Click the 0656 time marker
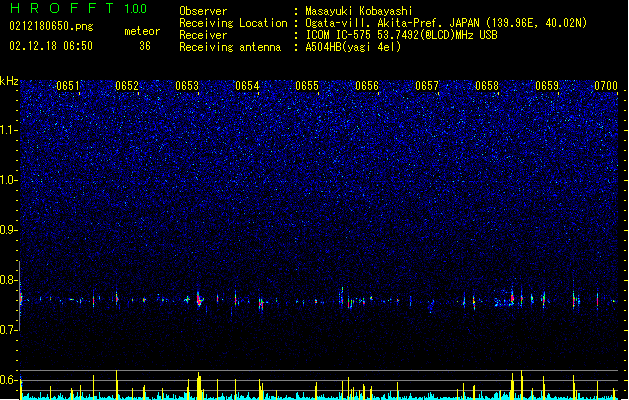The image size is (629, 400). (x=367, y=86)
